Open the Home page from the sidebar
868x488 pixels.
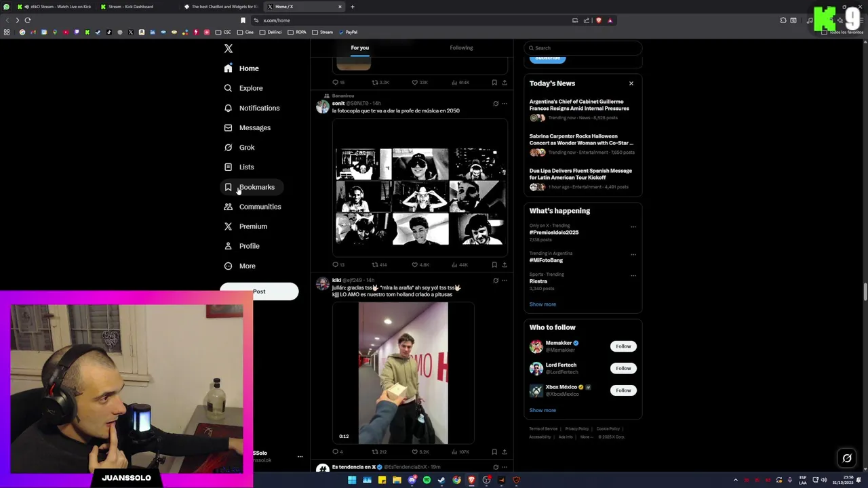pos(242,68)
